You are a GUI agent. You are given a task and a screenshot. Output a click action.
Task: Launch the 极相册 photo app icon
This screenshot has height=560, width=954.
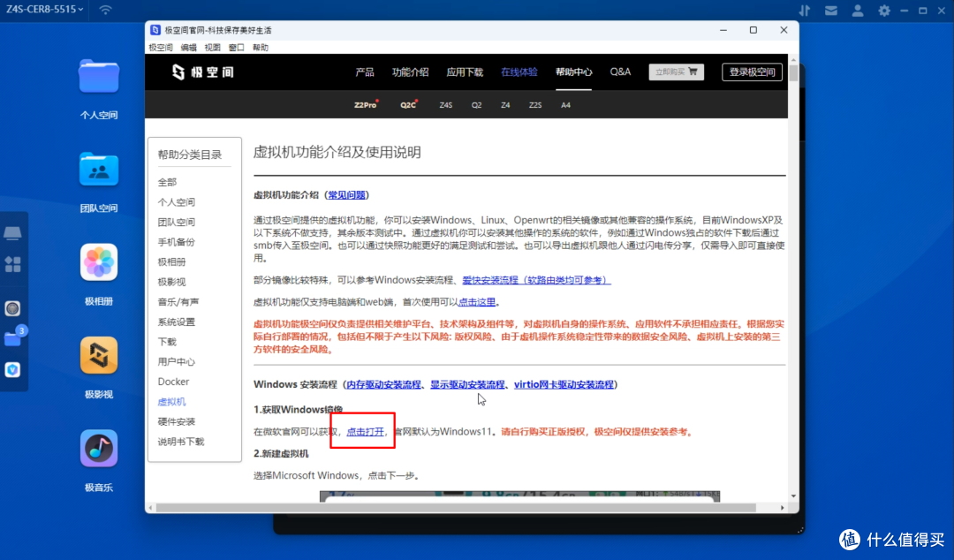click(99, 262)
